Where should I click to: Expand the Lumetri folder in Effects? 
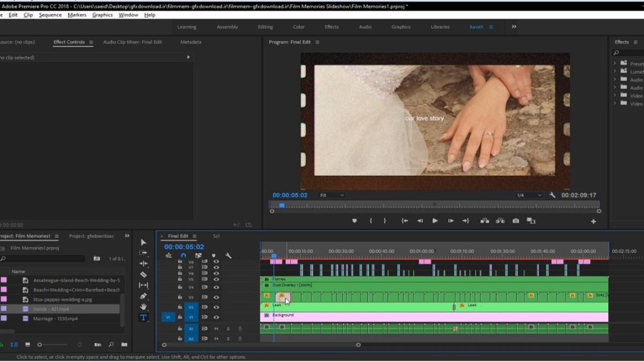point(615,71)
